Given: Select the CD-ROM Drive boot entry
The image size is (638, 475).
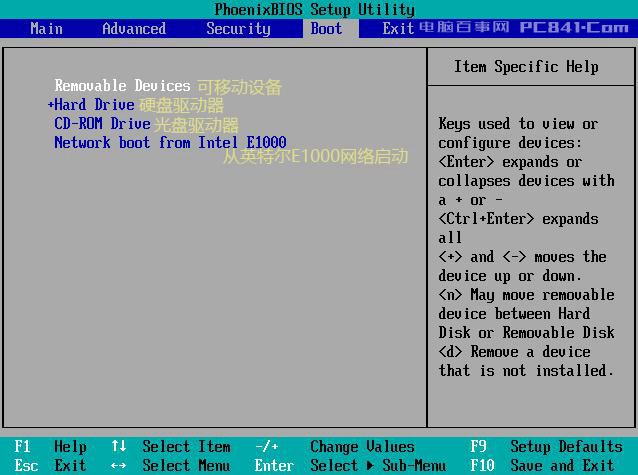Looking at the screenshot, I should coord(102,124).
